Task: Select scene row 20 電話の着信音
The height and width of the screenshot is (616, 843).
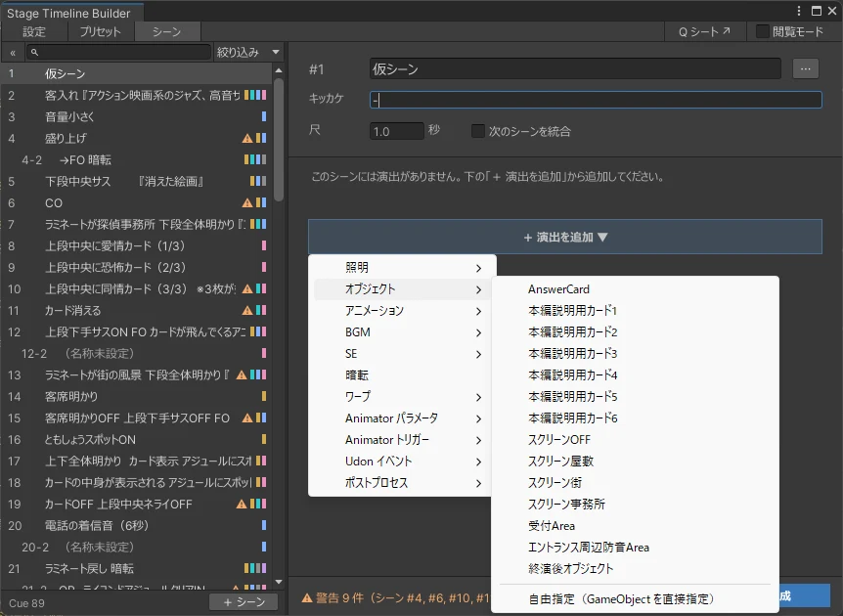Action: [x=137, y=525]
